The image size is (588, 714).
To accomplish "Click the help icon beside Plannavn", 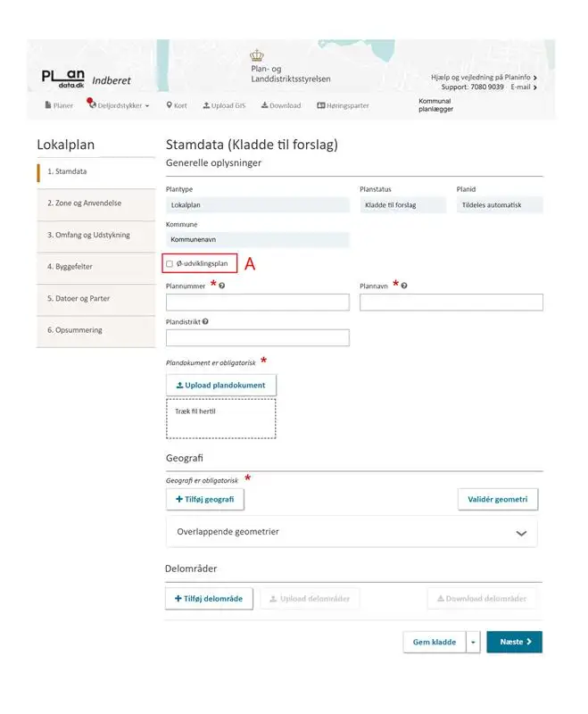I will pyautogui.click(x=405, y=286).
